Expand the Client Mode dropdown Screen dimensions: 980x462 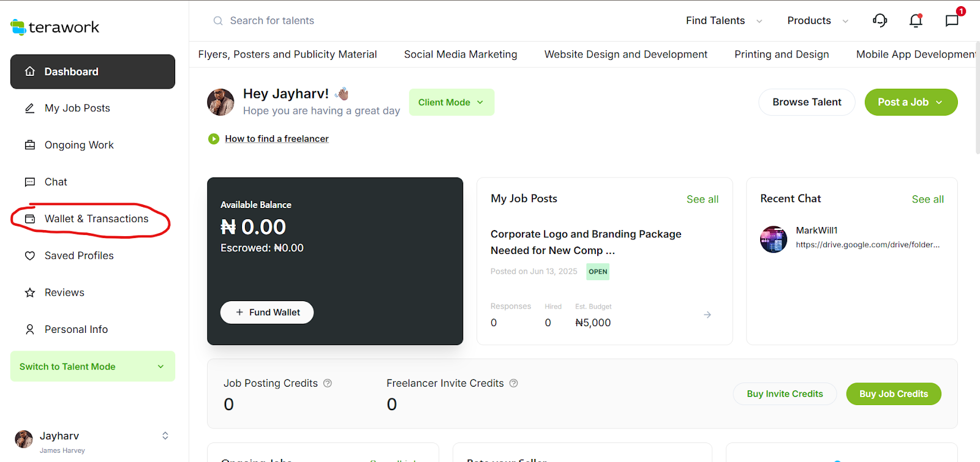(451, 102)
